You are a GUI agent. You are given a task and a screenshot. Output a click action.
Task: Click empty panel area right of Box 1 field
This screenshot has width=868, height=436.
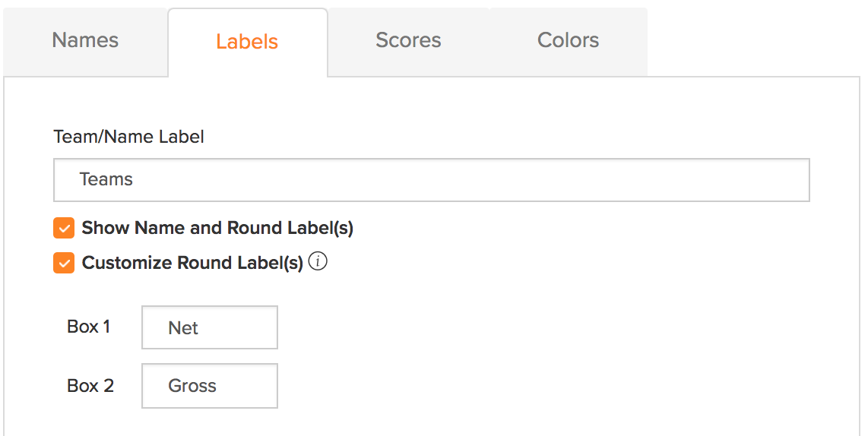(553, 327)
